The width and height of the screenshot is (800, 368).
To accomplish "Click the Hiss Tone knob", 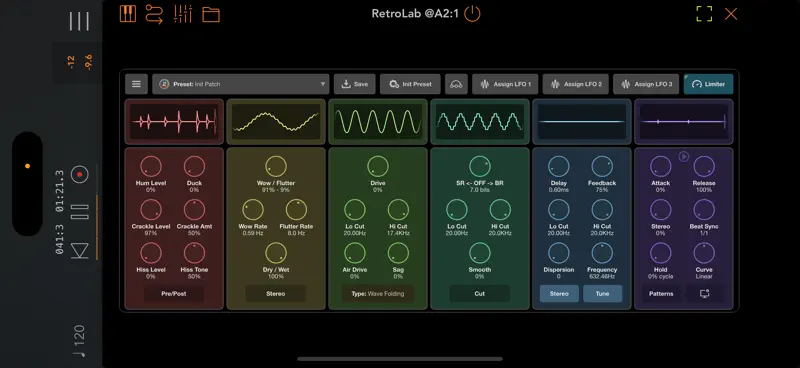I will tap(194, 253).
